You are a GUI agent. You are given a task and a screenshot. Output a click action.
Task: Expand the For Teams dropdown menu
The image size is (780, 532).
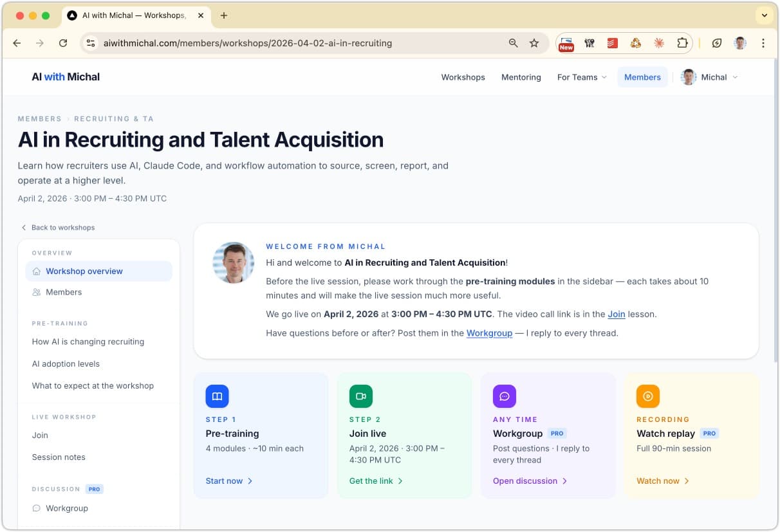582,77
